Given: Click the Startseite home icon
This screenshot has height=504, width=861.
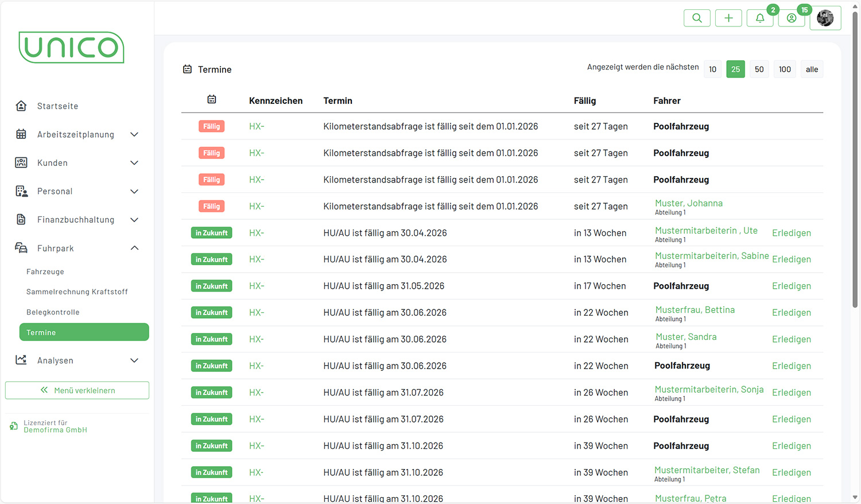Looking at the screenshot, I should tap(21, 106).
